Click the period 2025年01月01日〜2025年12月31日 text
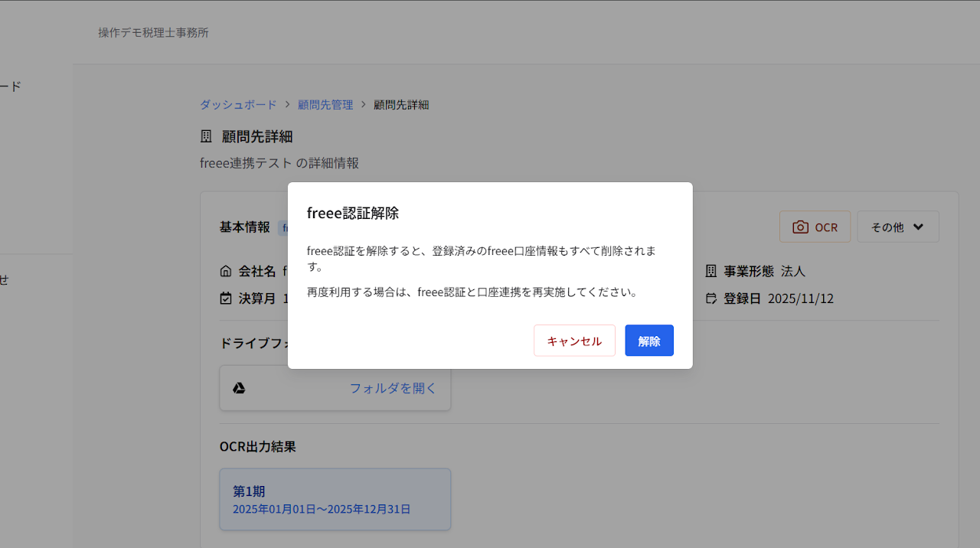The image size is (980, 548). (x=322, y=509)
